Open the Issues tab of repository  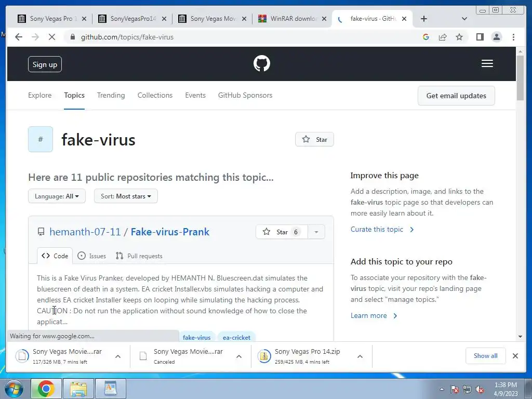pyautogui.click(x=91, y=256)
